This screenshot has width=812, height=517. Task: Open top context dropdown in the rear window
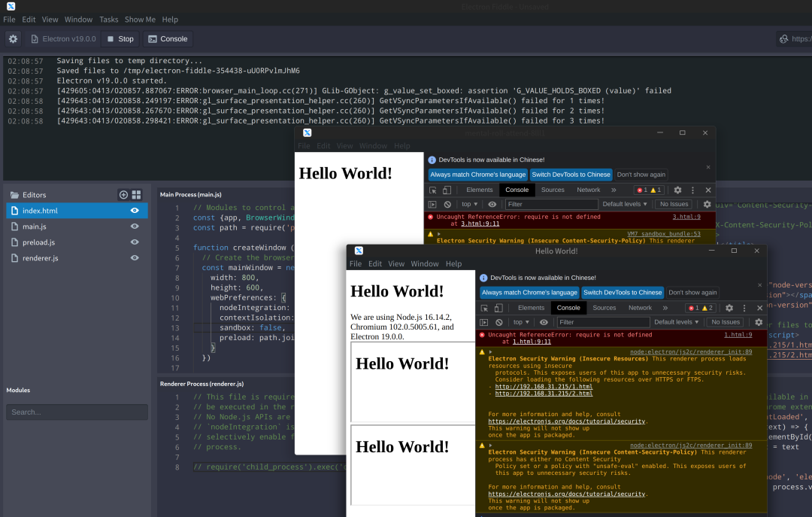pyautogui.click(x=470, y=204)
